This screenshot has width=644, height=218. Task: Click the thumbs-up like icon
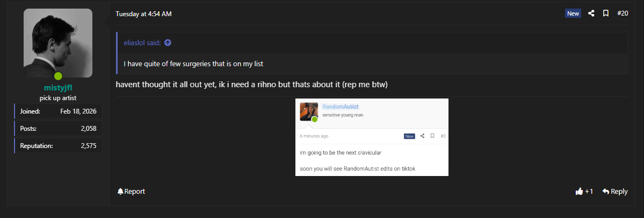[579, 191]
